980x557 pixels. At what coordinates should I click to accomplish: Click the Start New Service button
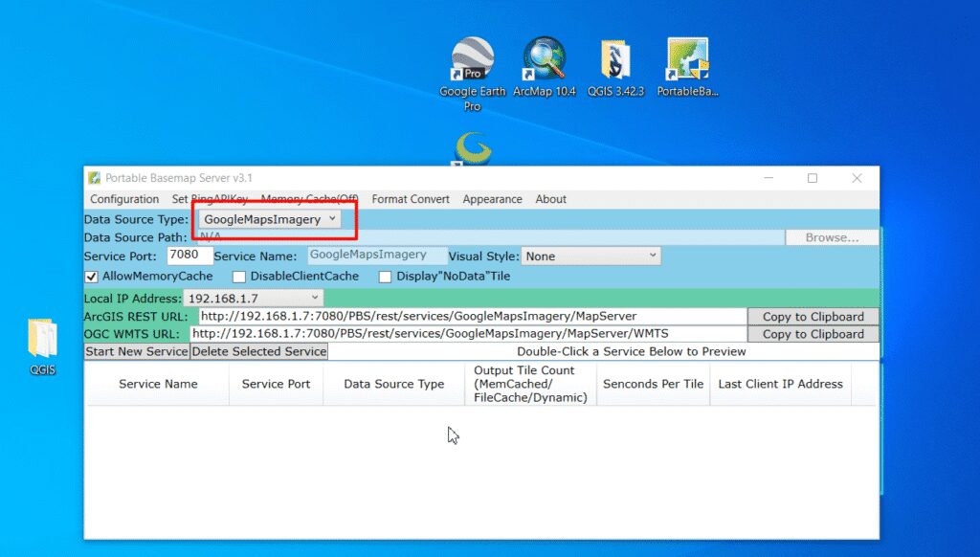pos(137,351)
